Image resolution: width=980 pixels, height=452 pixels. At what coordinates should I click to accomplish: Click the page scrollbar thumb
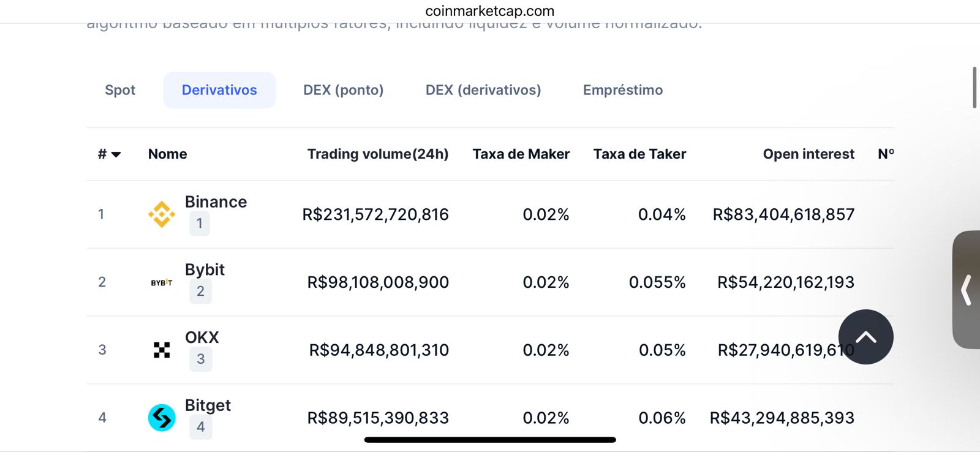coord(974,88)
